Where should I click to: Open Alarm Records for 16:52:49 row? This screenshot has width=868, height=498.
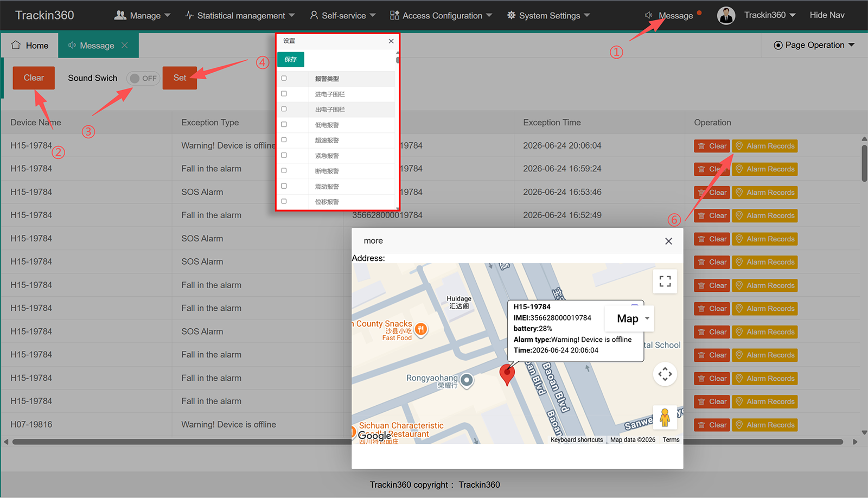click(765, 215)
